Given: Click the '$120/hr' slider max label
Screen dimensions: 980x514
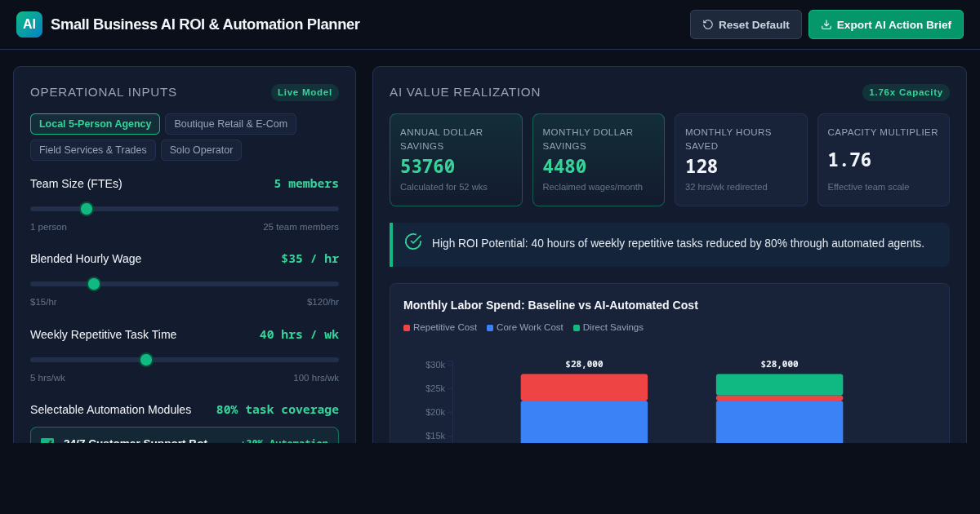Looking at the screenshot, I should pos(323,302).
